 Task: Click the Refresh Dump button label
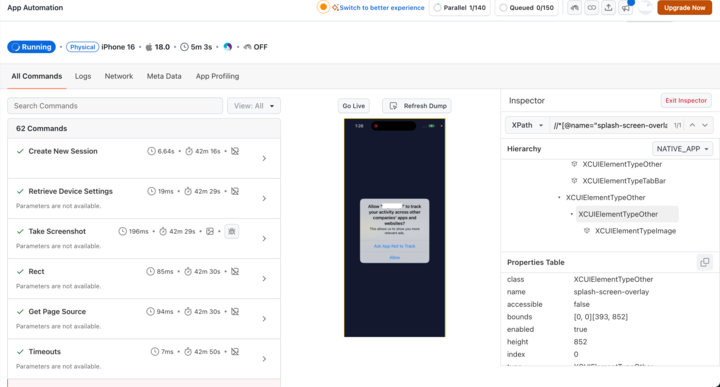[x=425, y=106]
